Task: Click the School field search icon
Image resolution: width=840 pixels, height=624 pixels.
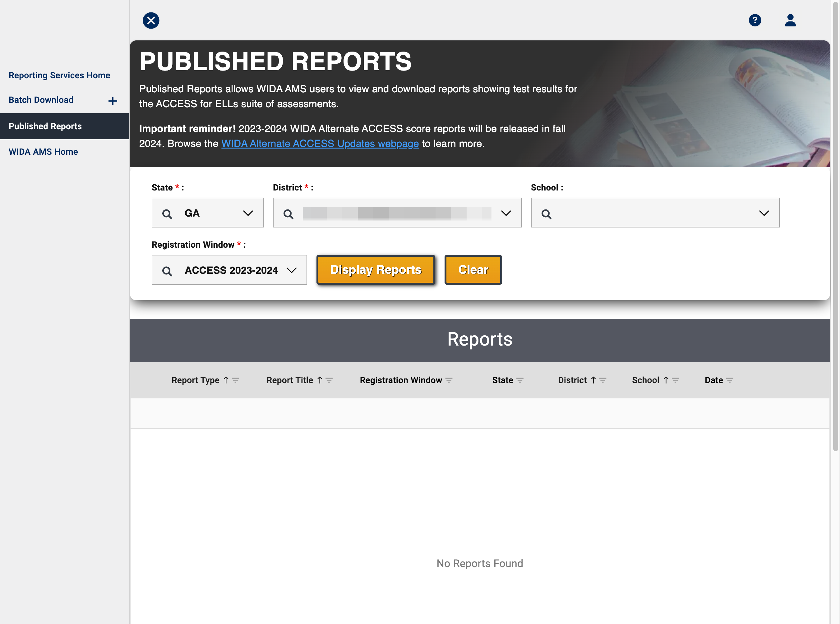Action: (x=547, y=214)
